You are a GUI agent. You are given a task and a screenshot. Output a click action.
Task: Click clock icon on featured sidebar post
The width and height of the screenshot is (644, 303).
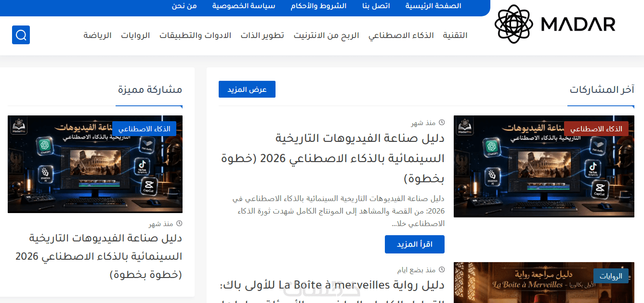(179, 224)
